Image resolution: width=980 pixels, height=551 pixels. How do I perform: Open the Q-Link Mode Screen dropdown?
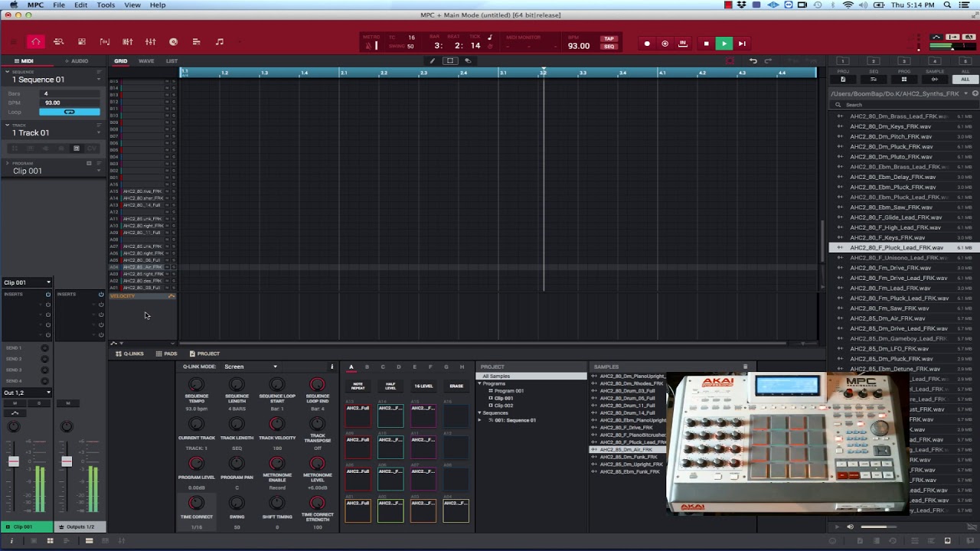[x=250, y=367]
